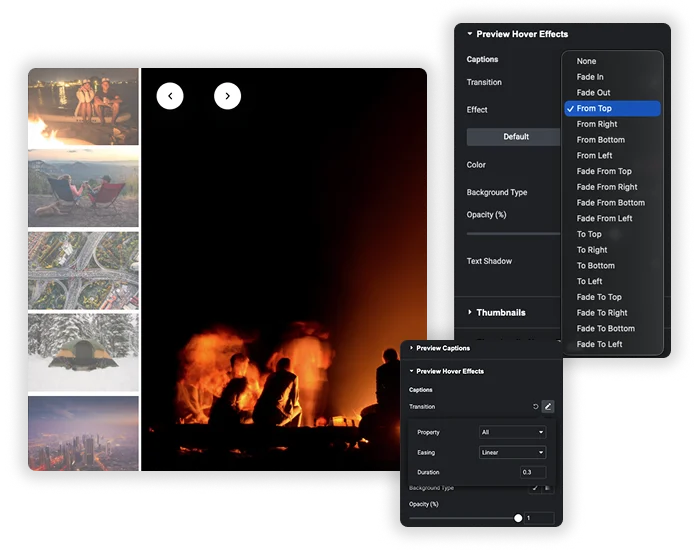Screen dimensions: 700x550
Task: Select the gradient background type icon
Action: pos(547,488)
